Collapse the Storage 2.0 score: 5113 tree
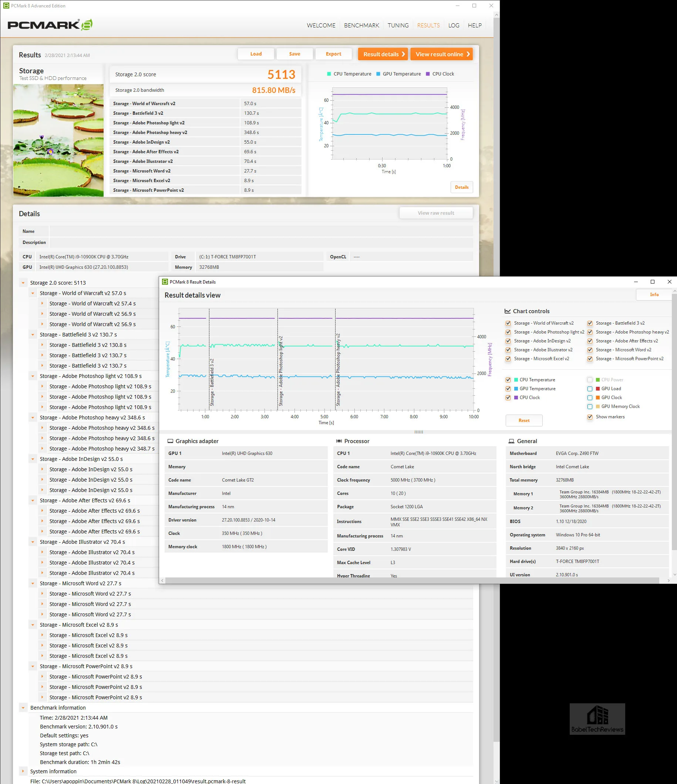Image resolution: width=677 pixels, height=784 pixels. (23, 283)
